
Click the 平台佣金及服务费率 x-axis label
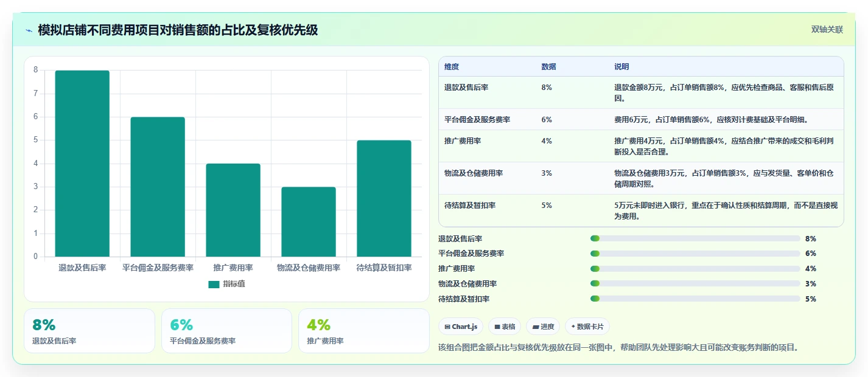[158, 268]
